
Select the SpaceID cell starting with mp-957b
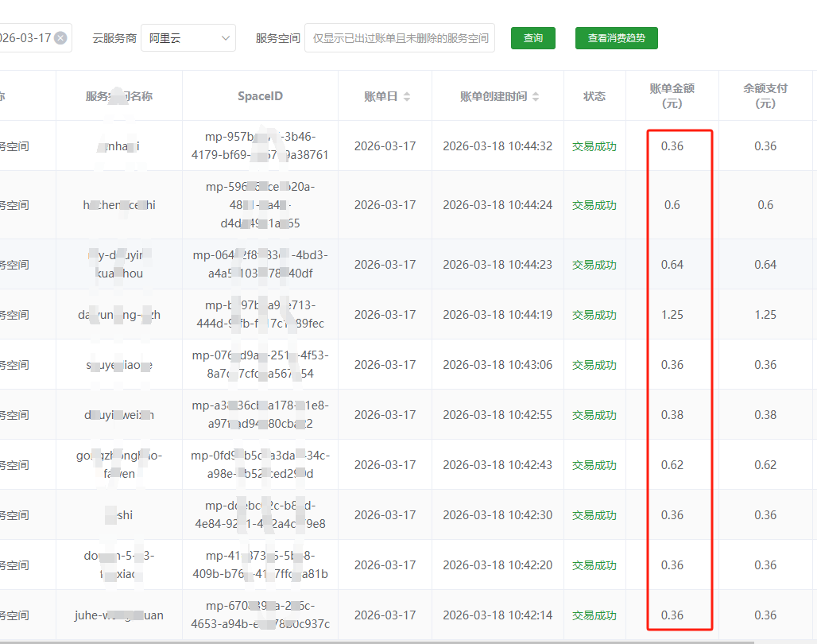(260, 146)
